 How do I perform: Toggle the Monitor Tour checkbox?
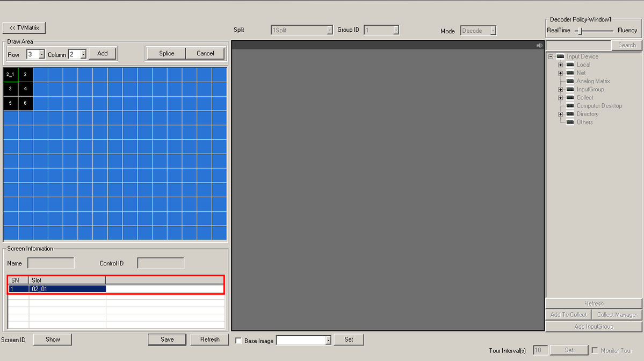595,350
